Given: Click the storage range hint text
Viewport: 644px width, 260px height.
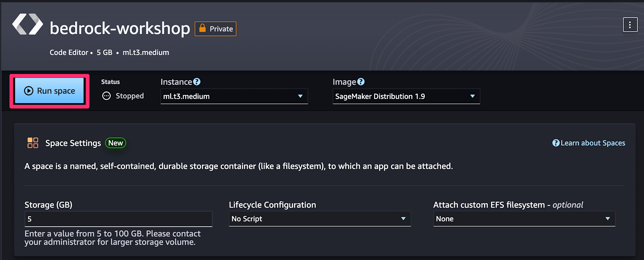Looking at the screenshot, I should [112, 238].
